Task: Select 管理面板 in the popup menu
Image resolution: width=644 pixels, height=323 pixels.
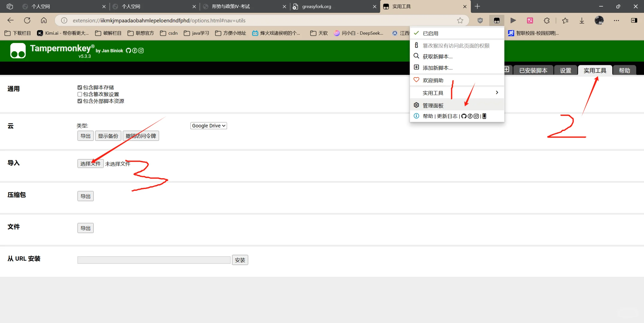Action: pos(433,105)
